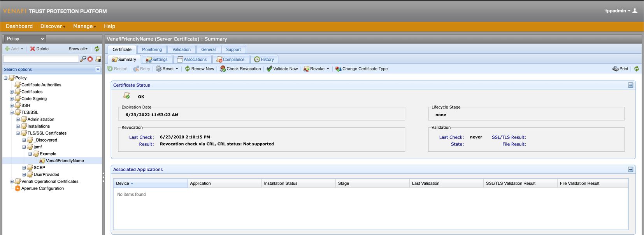Open the Help menu
This screenshot has height=235, width=644.
[109, 26]
